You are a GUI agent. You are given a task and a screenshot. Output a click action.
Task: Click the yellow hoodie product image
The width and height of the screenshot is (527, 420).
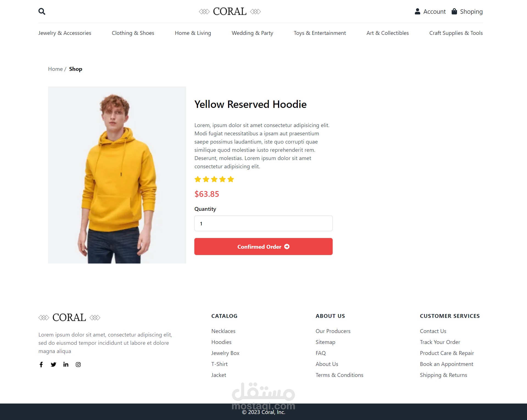[117, 175]
